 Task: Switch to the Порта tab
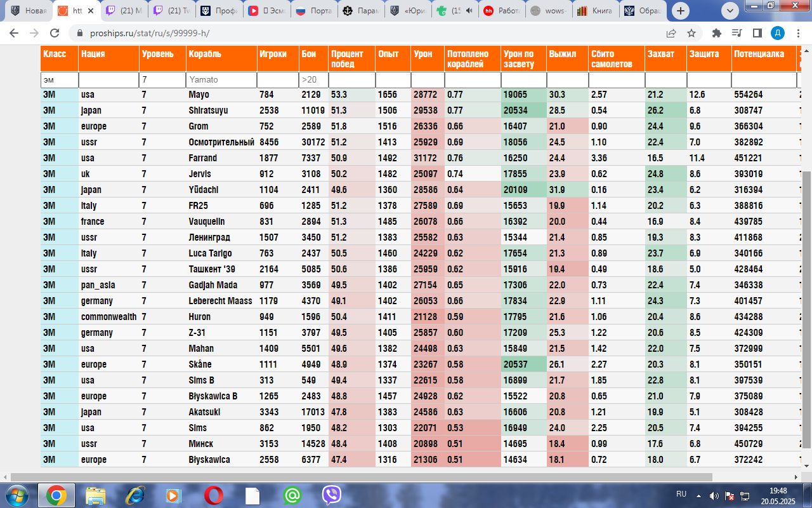click(x=315, y=11)
